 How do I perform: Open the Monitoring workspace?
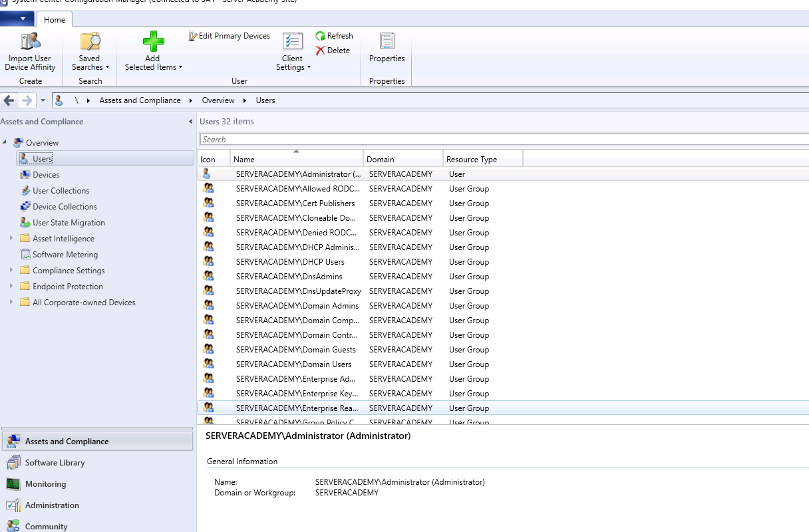(98, 484)
